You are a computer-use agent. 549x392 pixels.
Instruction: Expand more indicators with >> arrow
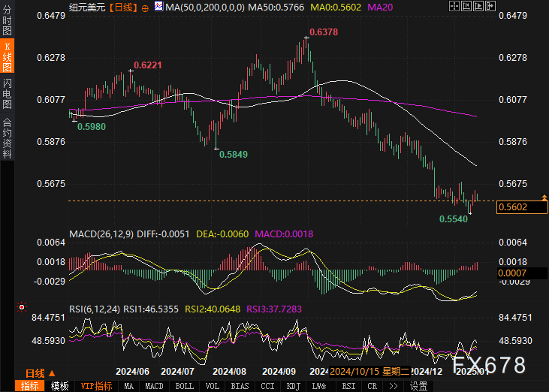coord(394,386)
